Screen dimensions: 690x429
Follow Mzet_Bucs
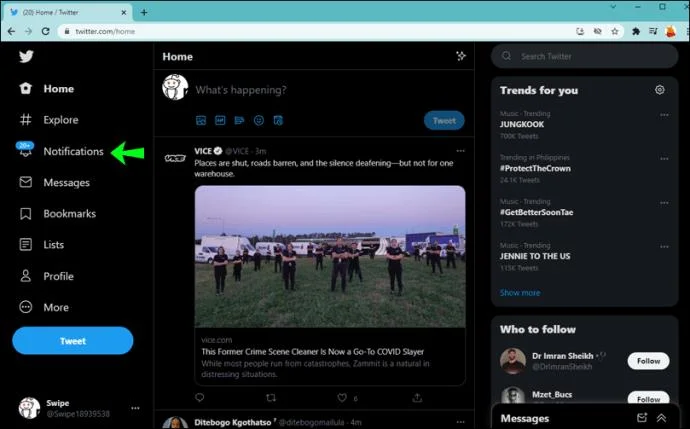pyautogui.click(x=648, y=399)
